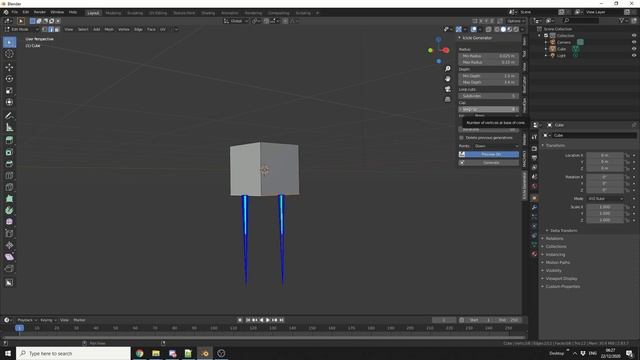Select the Loop Cut tool
This screenshot has height=360, width=640.
9,176
